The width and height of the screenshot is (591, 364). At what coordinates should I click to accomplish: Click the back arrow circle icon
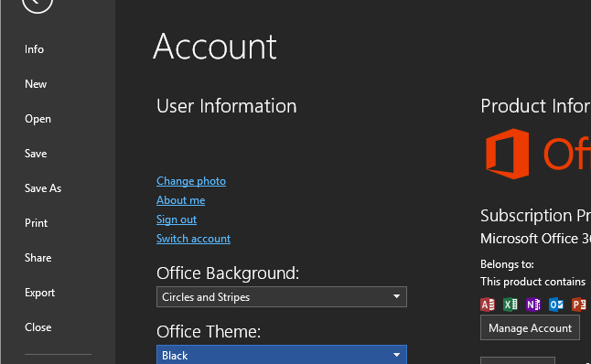point(38,3)
